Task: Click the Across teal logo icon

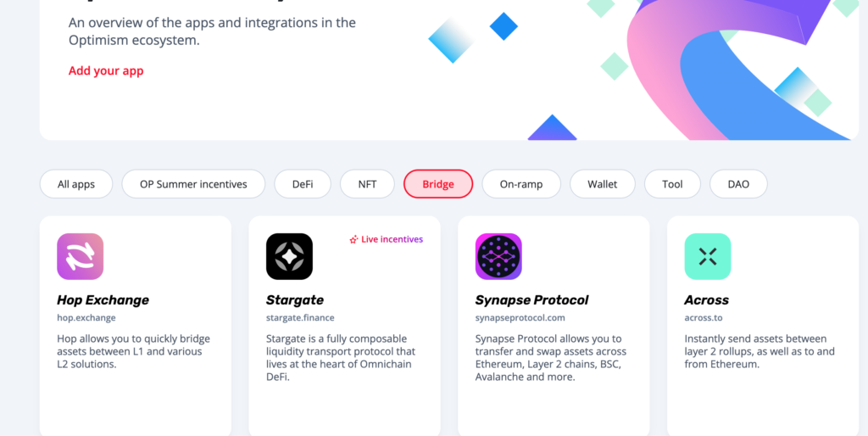Action: tap(708, 256)
